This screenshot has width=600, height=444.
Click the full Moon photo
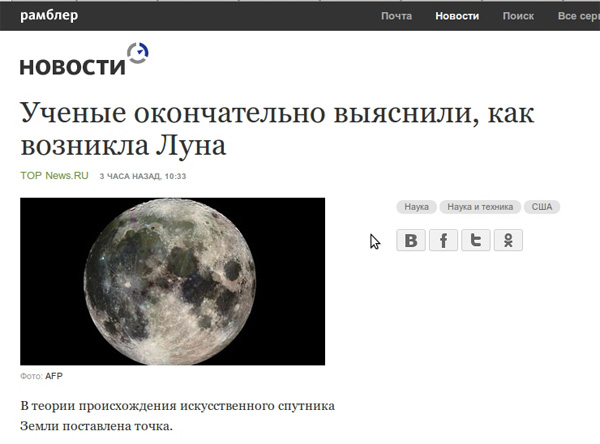point(172,281)
